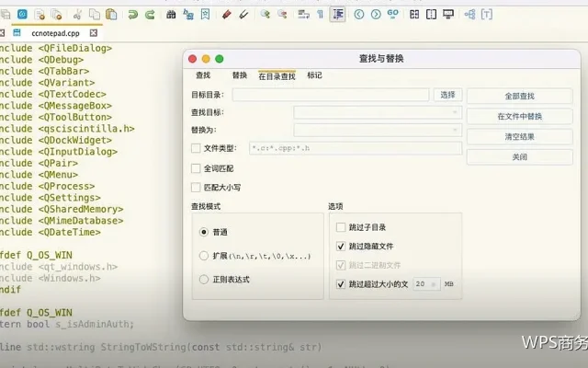Toggle the word wrap toolbar icon
588x368 pixels.
tap(303, 15)
